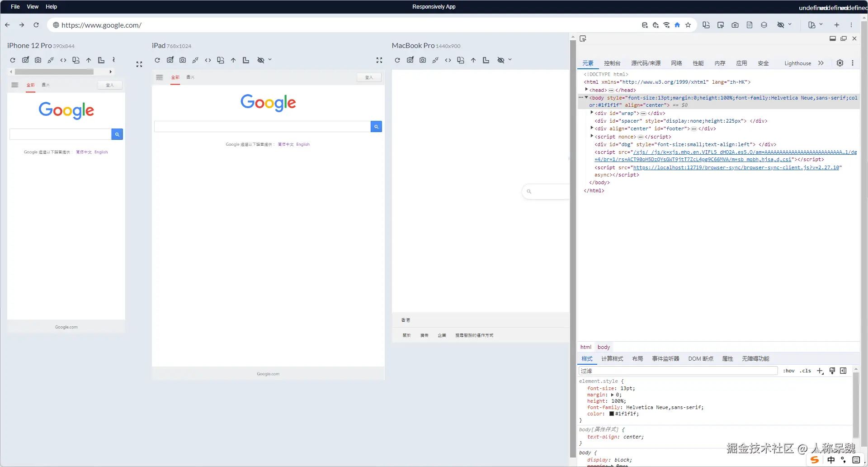Expand the head element node
Screen dimensions: 868x467
click(x=586, y=90)
